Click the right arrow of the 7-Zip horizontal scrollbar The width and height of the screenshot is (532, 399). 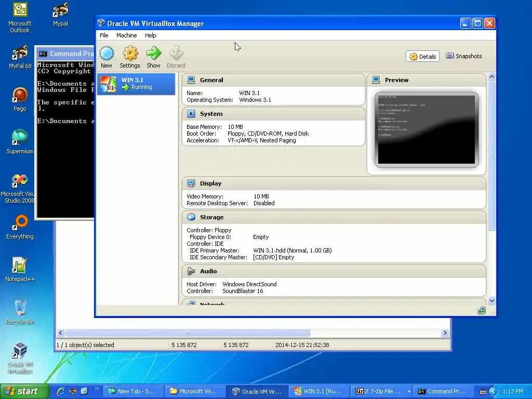pyautogui.click(x=445, y=333)
